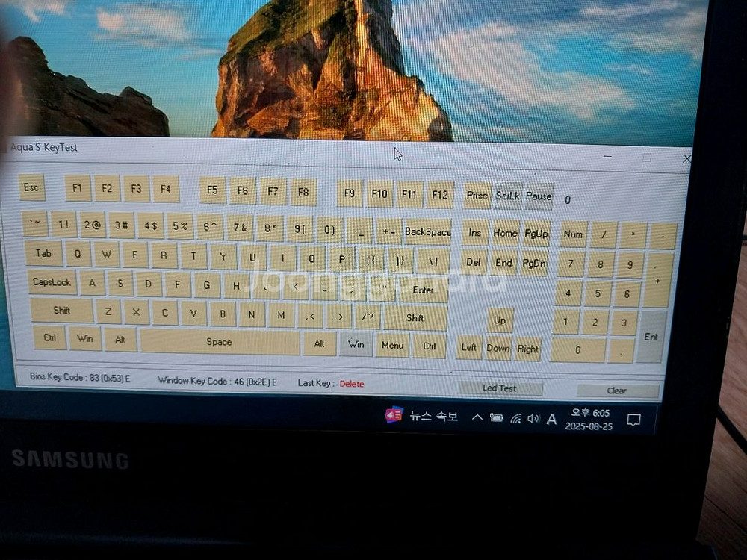Open the taskbar clock showing 2025-08-25
The image size is (747, 560).
pos(589,420)
